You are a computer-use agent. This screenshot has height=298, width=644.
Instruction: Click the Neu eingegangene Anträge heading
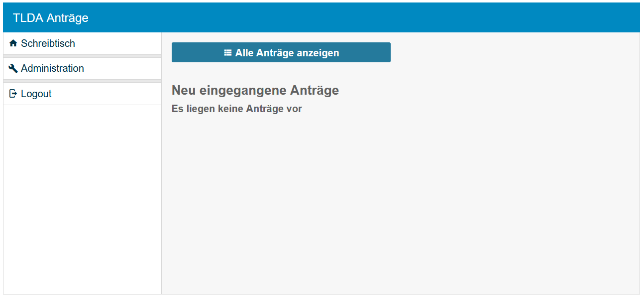coord(255,90)
